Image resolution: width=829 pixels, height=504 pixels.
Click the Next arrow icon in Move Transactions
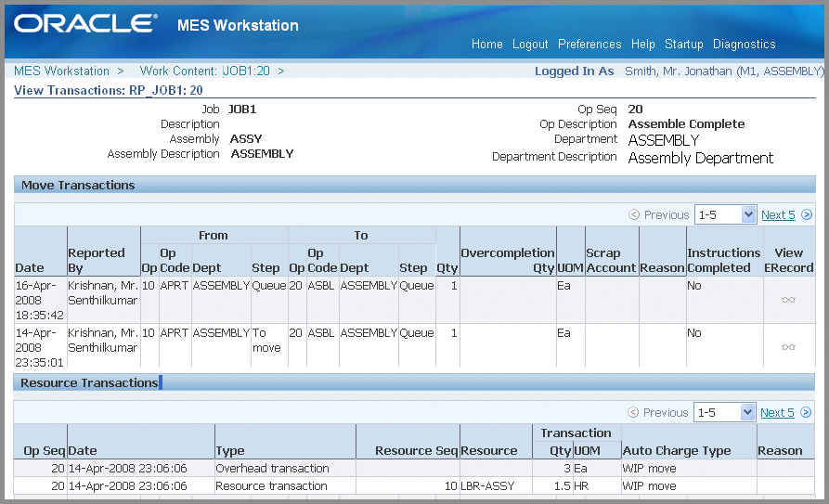807,214
